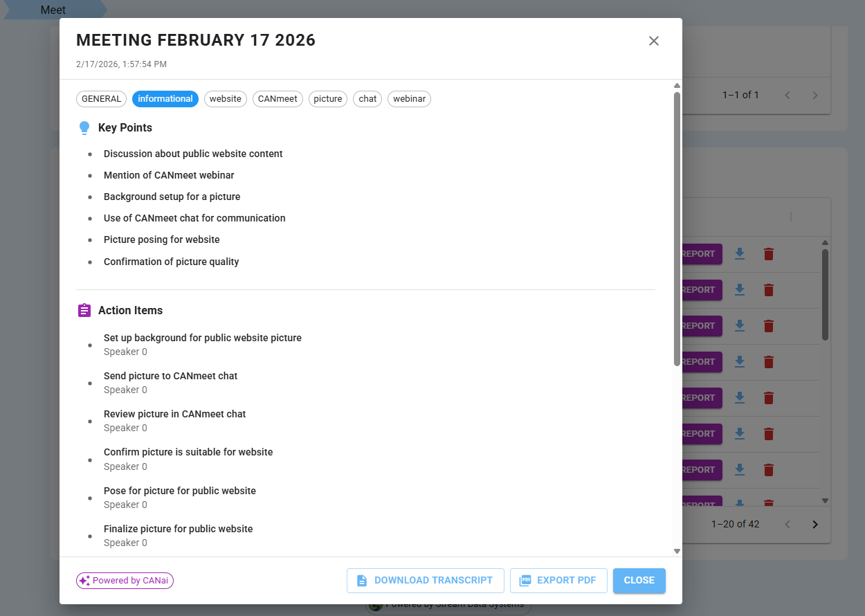Select the Meet tab at the top left
This screenshot has height=616, width=865.
click(53, 10)
